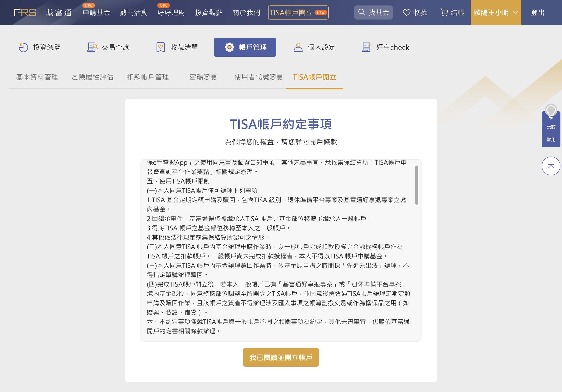Click the lightbulb compare icon
The width and height of the screenshot is (562, 392).
click(x=551, y=112)
